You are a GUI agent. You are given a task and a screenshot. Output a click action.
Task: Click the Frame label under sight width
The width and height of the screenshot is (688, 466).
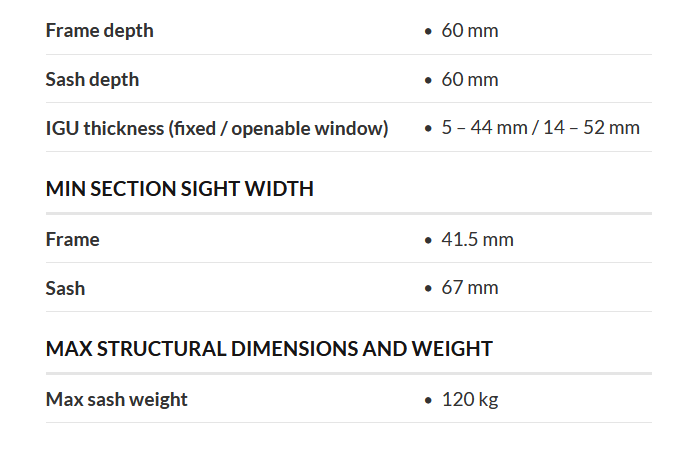click(73, 240)
